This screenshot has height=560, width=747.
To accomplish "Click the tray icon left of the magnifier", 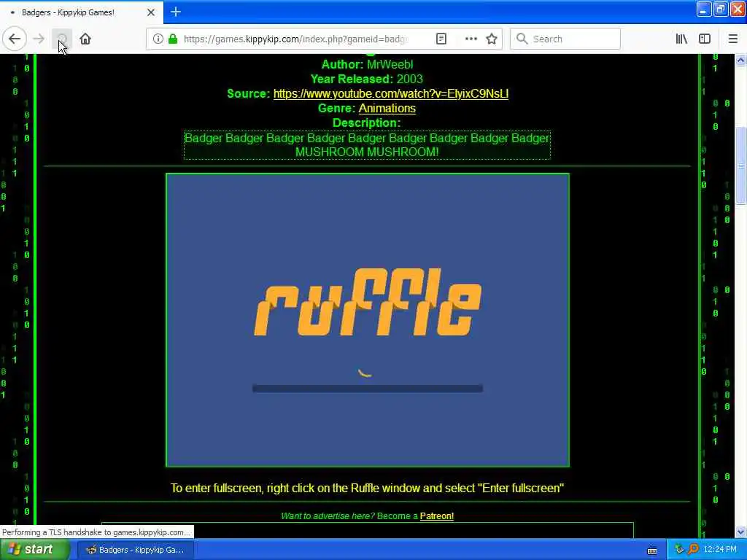I will click(679, 550).
